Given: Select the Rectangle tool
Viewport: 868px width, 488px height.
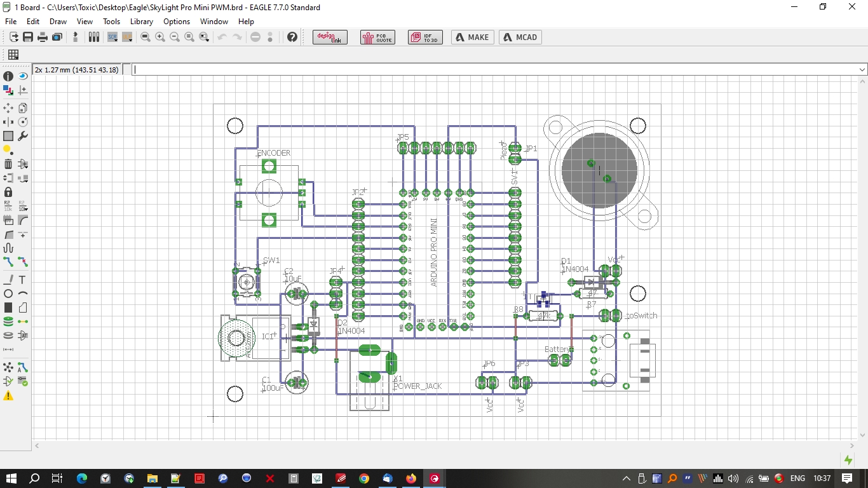Looking at the screenshot, I should point(8,308).
